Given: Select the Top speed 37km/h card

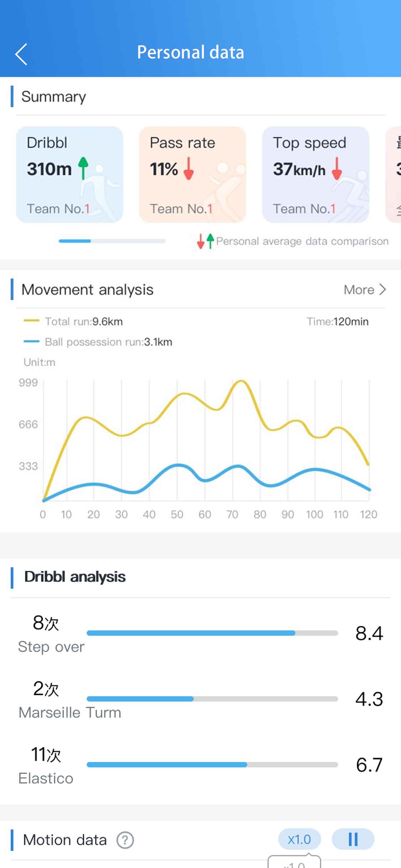Looking at the screenshot, I should tap(315, 175).
